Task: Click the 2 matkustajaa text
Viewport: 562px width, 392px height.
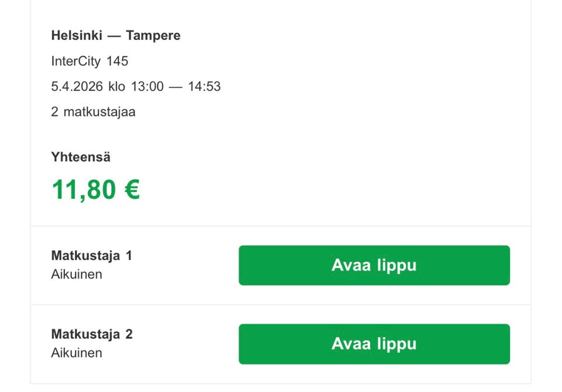Action: pos(93,112)
